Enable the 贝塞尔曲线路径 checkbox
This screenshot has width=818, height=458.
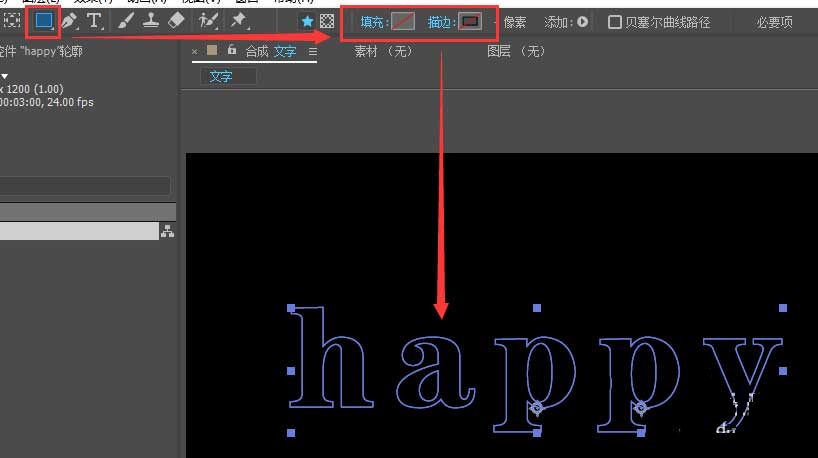615,22
